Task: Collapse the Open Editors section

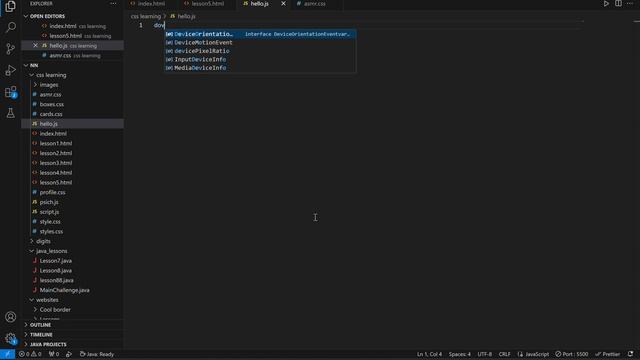Action: 47,16
